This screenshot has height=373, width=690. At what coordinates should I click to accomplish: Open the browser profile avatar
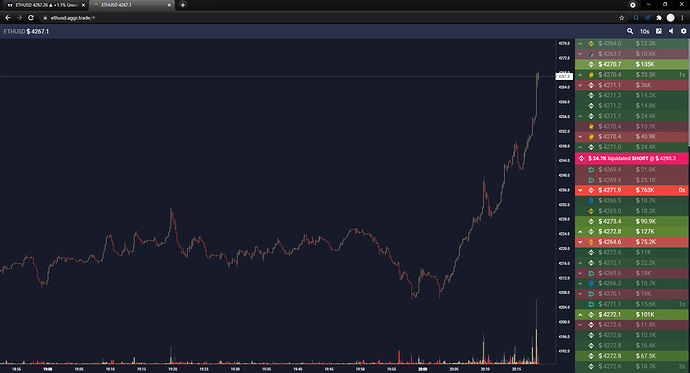(670, 18)
